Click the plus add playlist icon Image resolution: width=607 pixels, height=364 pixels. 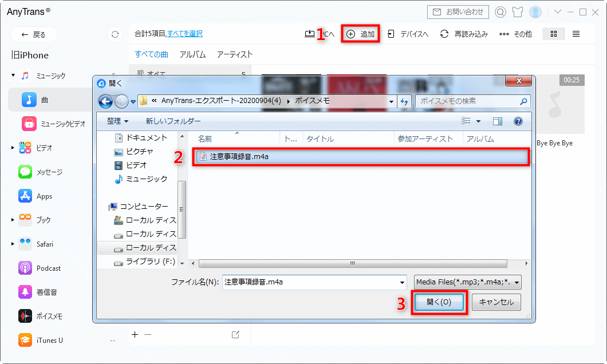coord(135,335)
